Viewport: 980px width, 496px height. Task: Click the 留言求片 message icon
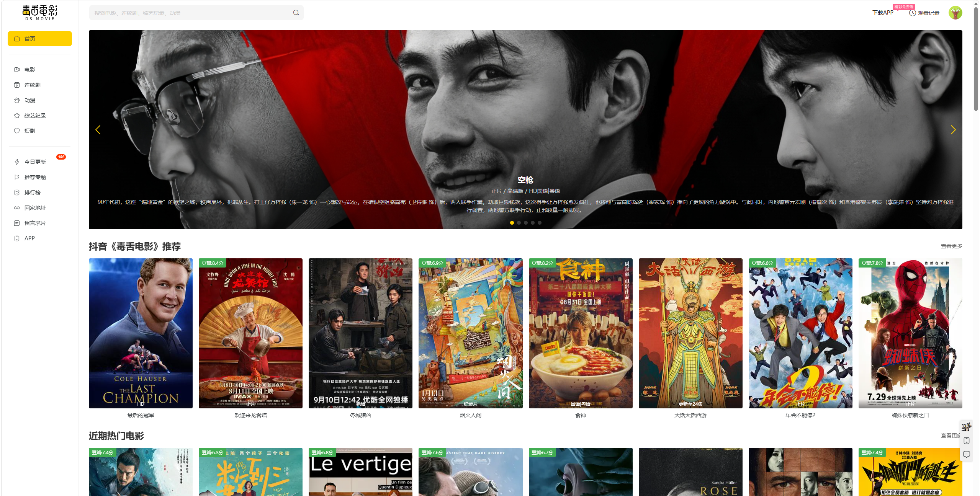point(17,223)
